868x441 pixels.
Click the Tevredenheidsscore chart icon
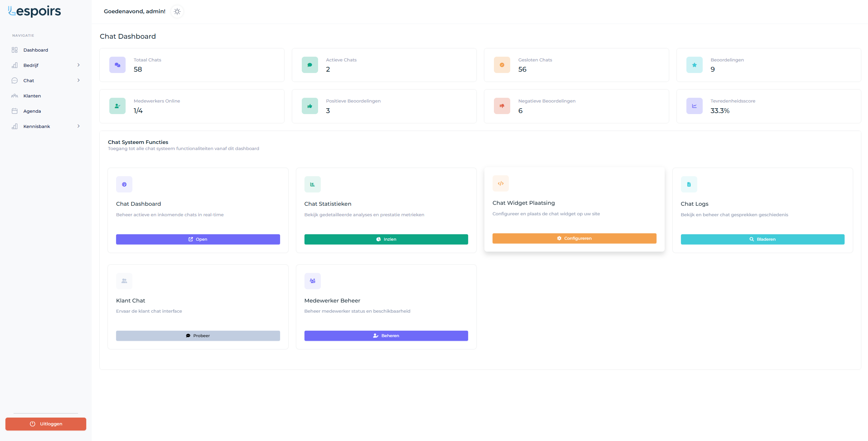[x=694, y=106]
